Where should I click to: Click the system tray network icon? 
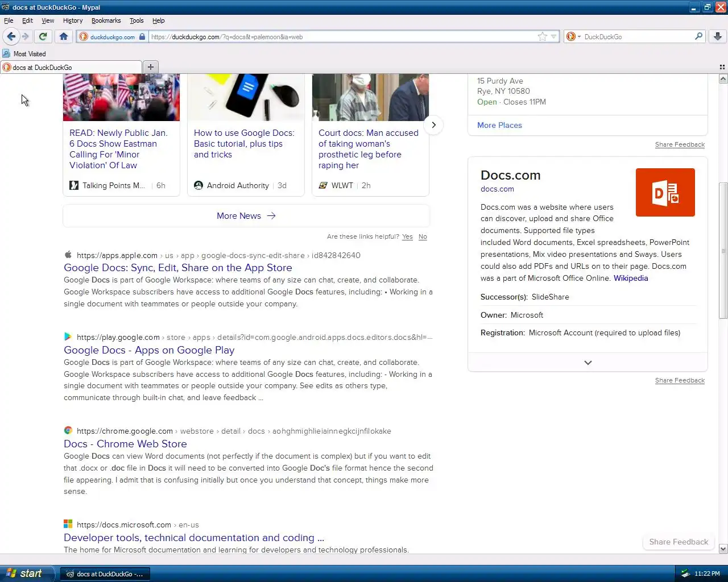tap(685, 574)
